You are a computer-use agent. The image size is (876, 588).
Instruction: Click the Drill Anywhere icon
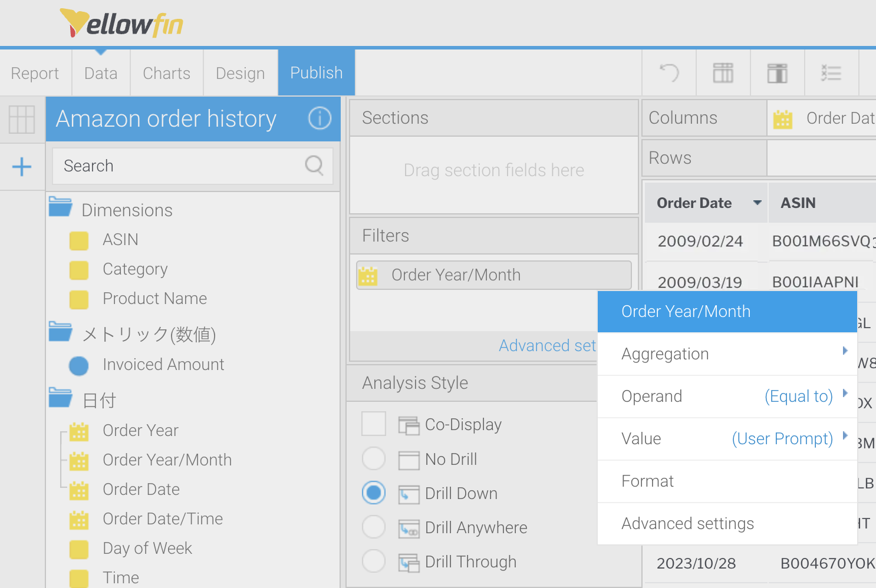409,528
